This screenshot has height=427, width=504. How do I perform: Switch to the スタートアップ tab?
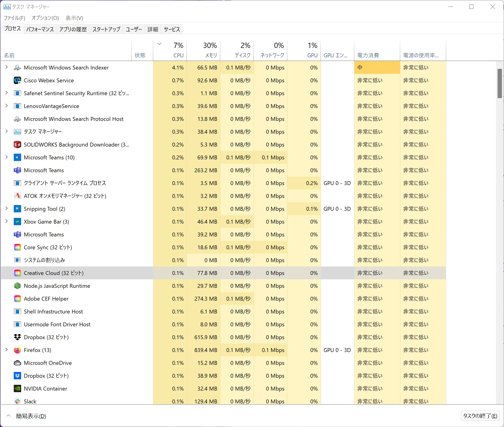106,29
